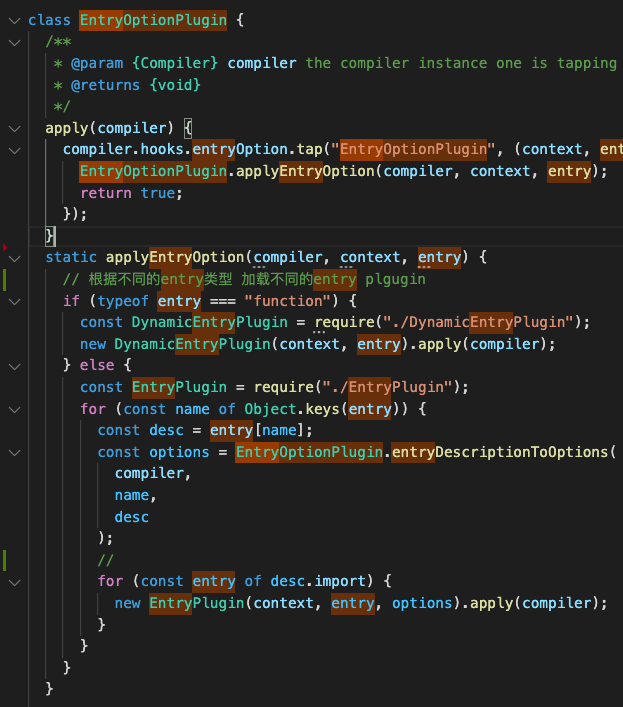623x707 pixels.
Task: Click 'hooks' in compiler.hooks.entryOption
Action: [162, 149]
